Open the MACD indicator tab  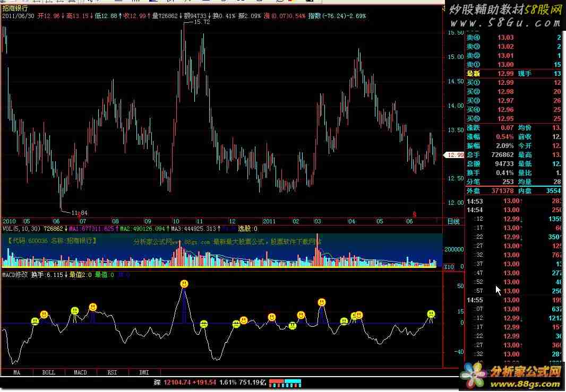tap(81, 372)
